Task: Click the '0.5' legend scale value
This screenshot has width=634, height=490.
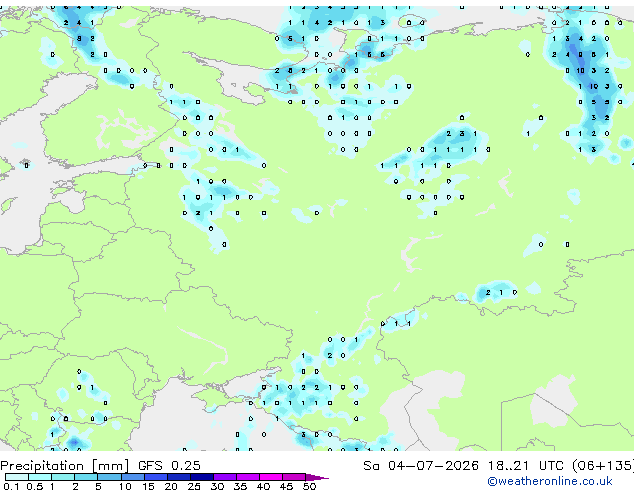Action: pyautogui.click(x=35, y=486)
